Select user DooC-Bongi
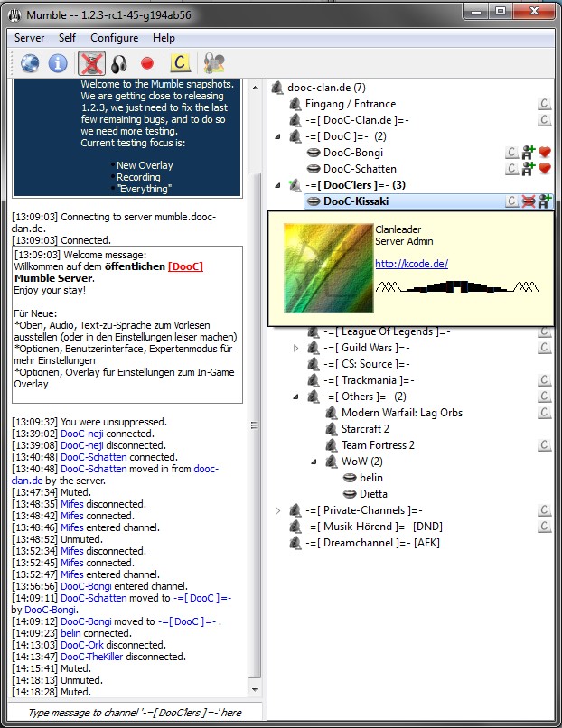The height and width of the screenshot is (728, 562). tap(353, 153)
